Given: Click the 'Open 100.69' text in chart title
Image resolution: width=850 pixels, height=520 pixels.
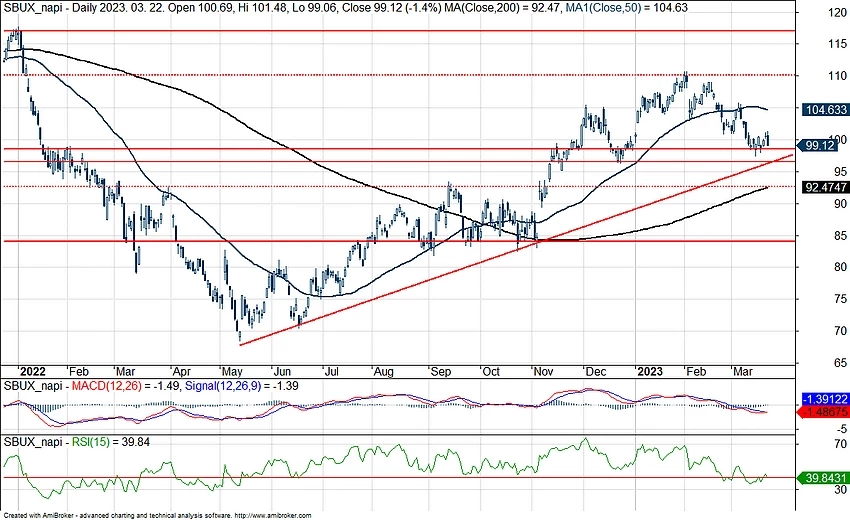Looking at the screenshot, I should point(201,8).
